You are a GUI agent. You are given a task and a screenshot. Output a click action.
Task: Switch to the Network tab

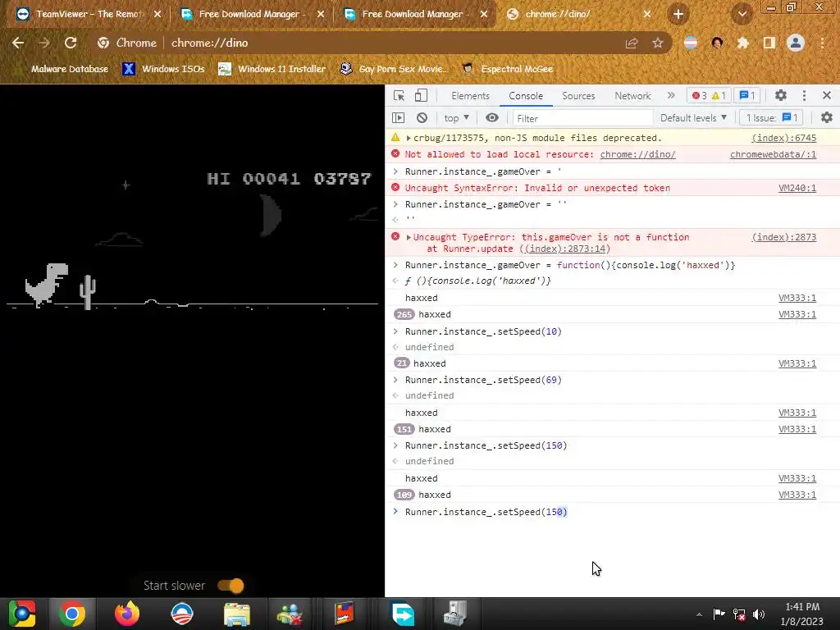tap(632, 96)
